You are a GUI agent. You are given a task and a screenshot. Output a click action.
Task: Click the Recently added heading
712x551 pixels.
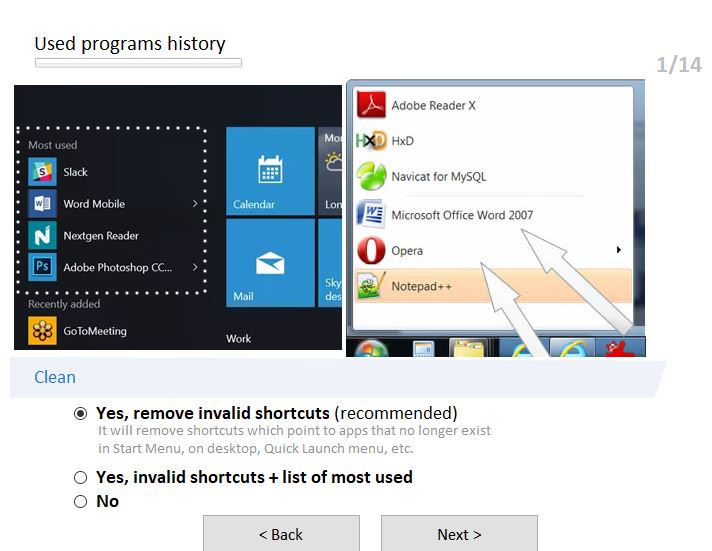(64, 304)
